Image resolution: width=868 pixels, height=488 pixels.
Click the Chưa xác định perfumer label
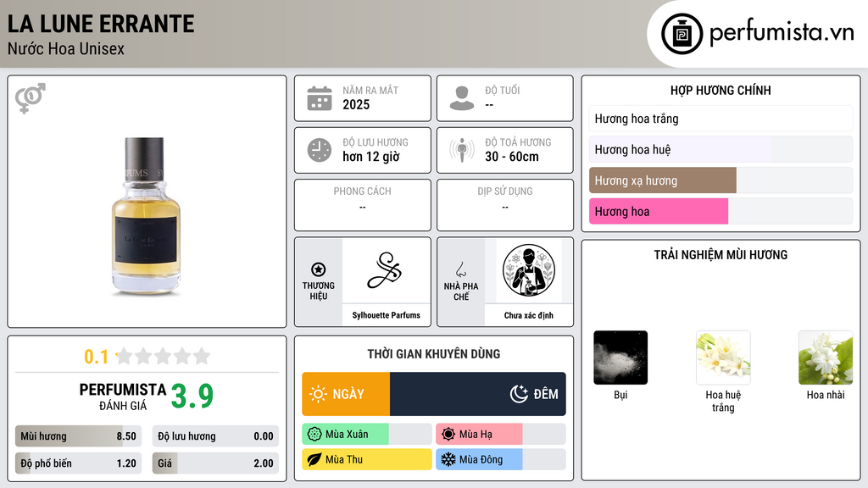pos(529,315)
